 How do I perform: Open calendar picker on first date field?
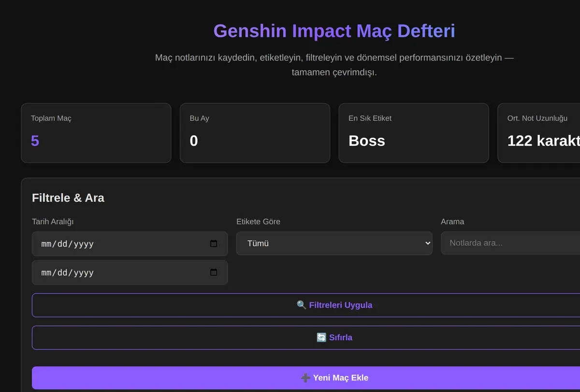point(214,244)
